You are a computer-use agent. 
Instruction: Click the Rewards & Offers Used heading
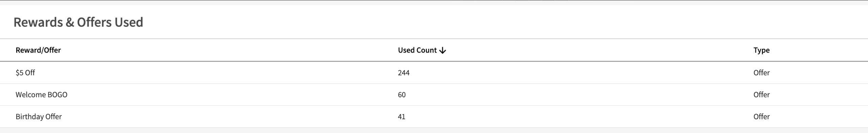[78, 22]
